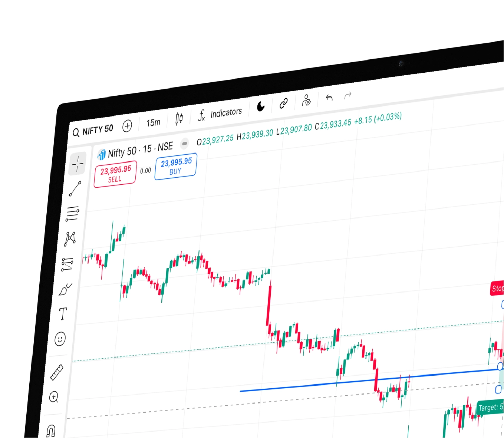Activate the zoom in tool

coord(54,397)
